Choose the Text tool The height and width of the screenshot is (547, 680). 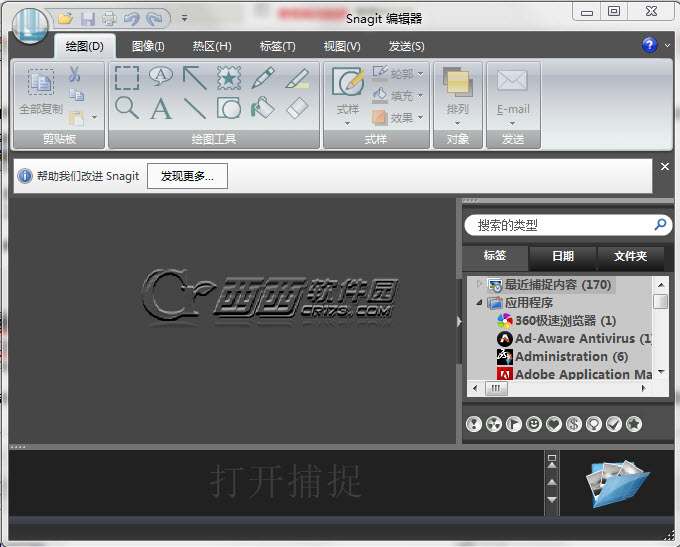click(161, 109)
